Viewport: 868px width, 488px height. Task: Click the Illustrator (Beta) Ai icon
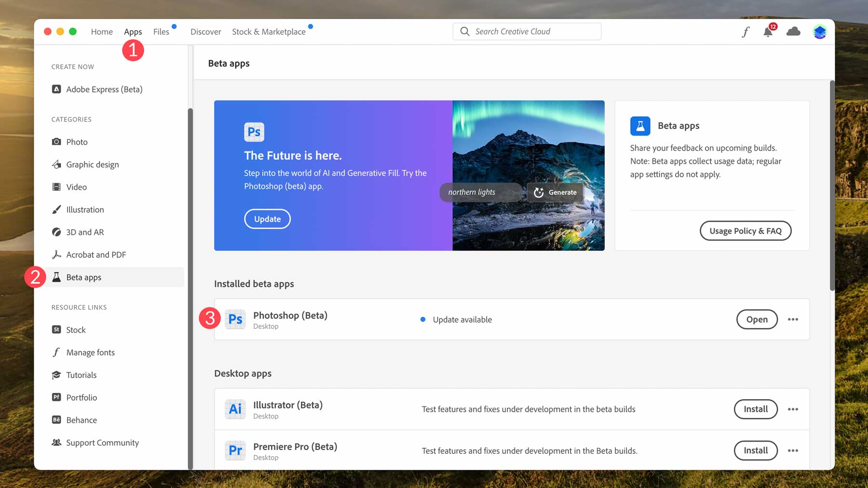(x=235, y=409)
